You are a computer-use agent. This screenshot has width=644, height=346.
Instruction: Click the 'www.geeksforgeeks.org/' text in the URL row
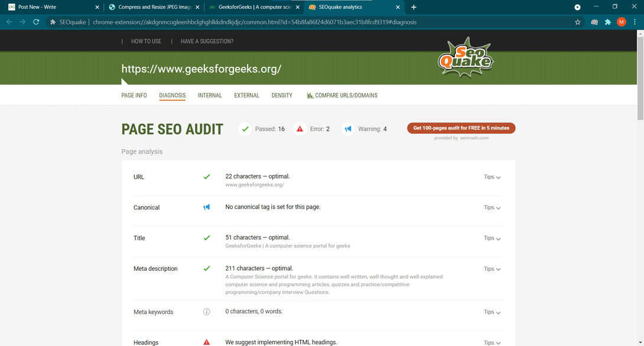point(255,185)
